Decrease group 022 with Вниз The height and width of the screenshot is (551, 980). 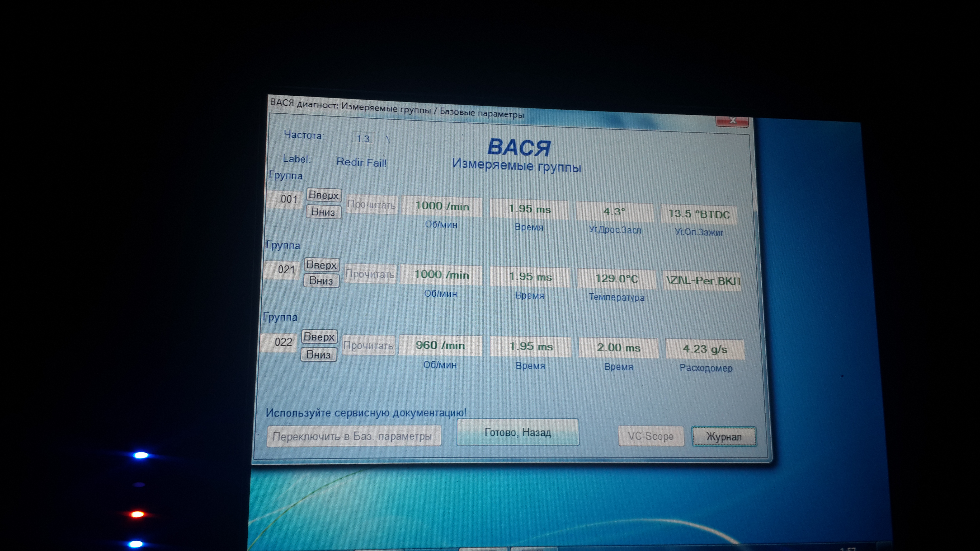[318, 355]
